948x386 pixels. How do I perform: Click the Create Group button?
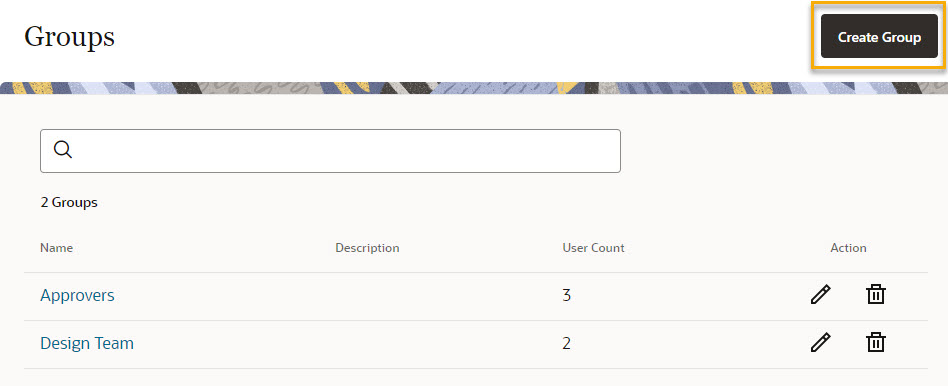pyautogui.click(x=879, y=37)
